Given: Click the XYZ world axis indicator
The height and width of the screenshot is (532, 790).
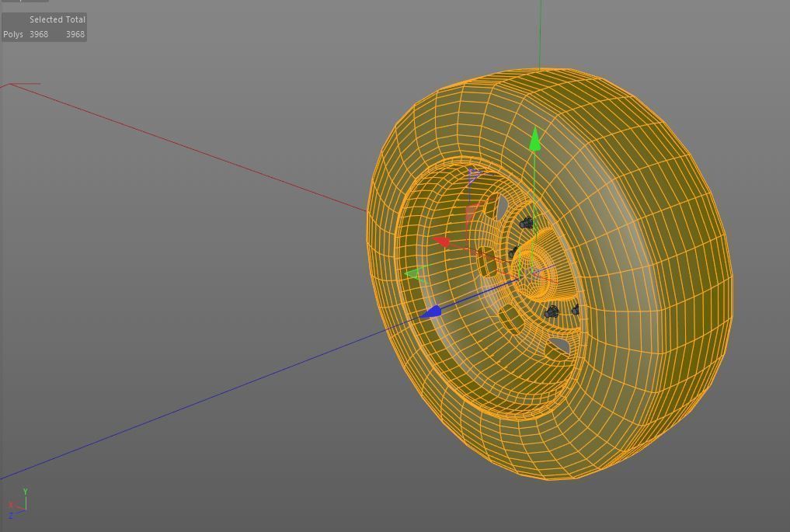Looking at the screenshot, I should tap(18, 503).
